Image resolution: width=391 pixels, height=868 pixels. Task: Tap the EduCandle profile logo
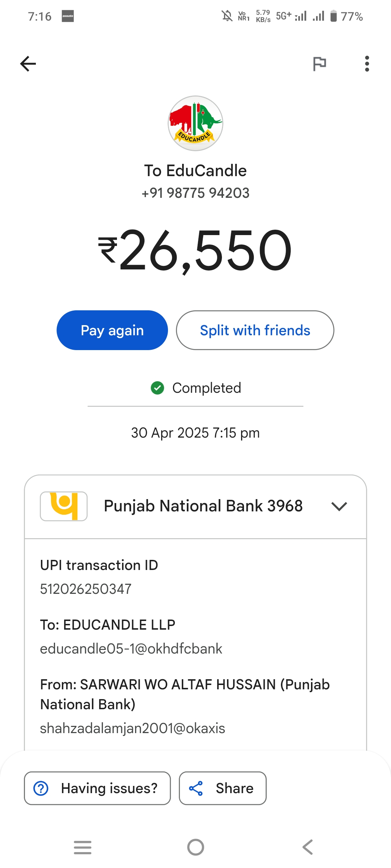pos(195,123)
